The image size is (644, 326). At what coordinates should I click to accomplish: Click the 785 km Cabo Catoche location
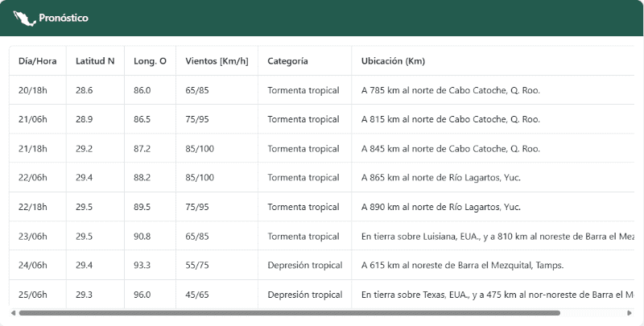pos(451,90)
